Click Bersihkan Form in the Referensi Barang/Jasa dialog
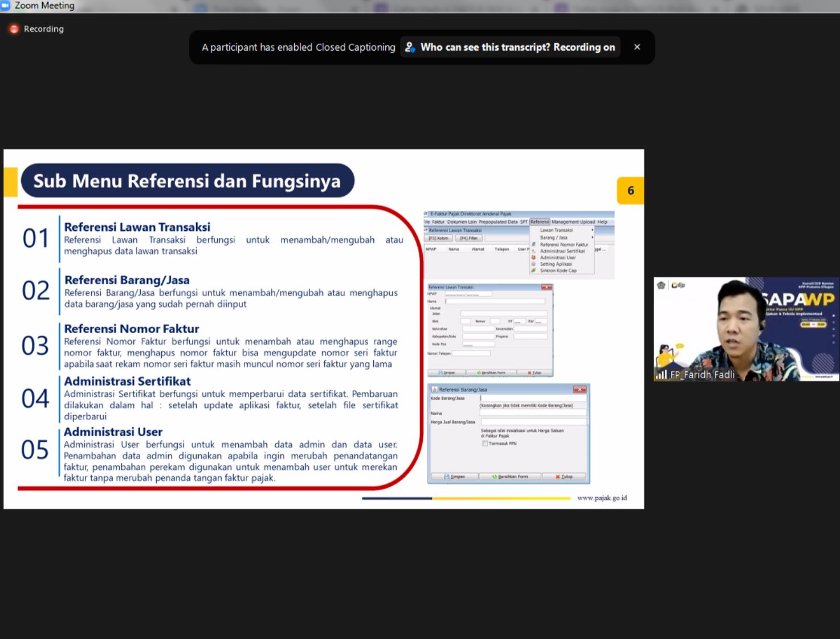This screenshot has width=840, height=639. tap(509, 477)
